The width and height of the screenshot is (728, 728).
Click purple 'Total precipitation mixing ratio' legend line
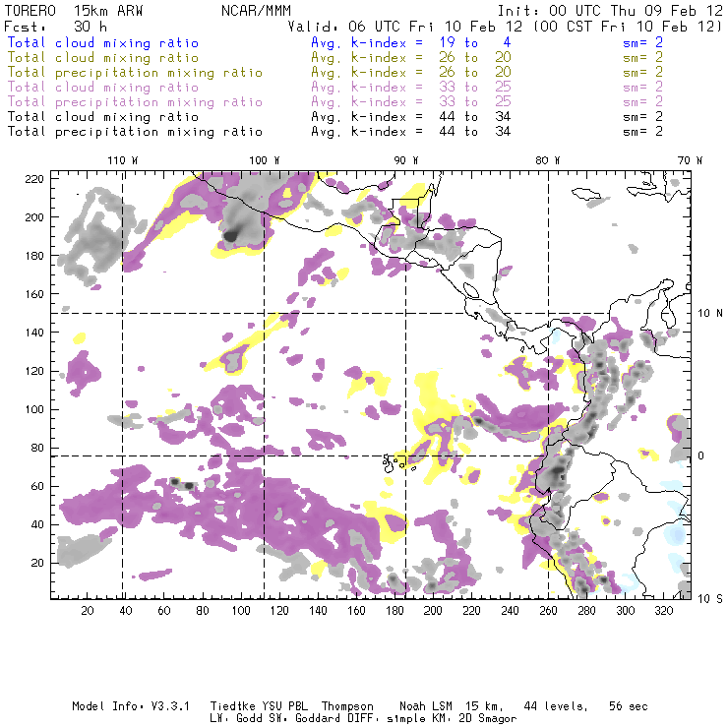click(x=135, y=102)
